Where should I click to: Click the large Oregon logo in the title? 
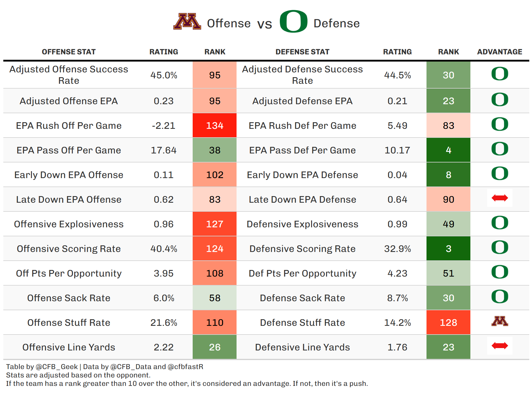pos(293,22)
